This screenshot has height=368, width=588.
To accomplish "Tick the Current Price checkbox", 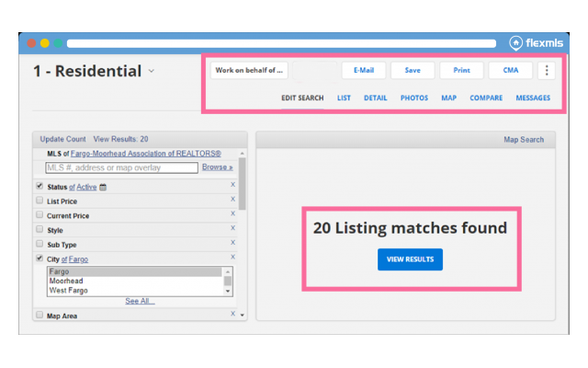I will coord(39,215).
